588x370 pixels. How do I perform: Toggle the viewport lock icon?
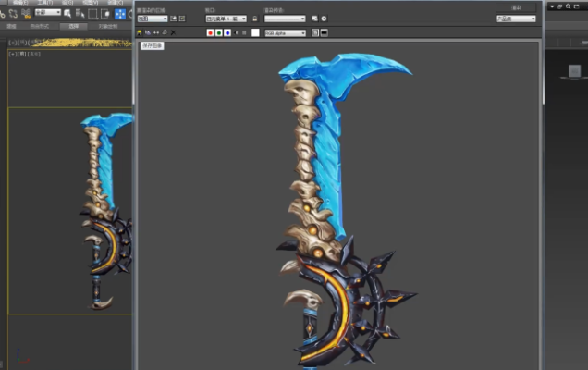(254, 18)
